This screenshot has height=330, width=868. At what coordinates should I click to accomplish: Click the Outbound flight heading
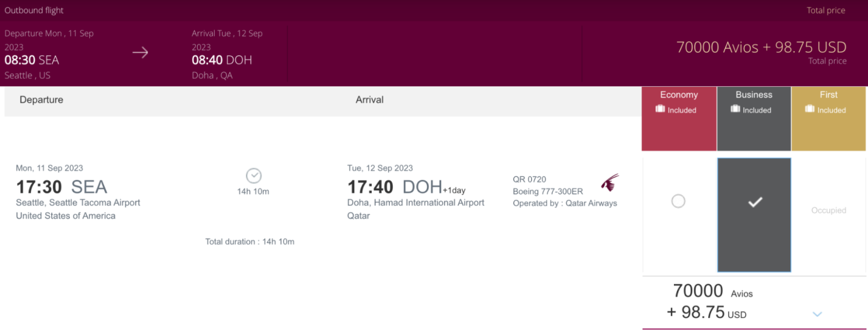click(x=34, y=10)
